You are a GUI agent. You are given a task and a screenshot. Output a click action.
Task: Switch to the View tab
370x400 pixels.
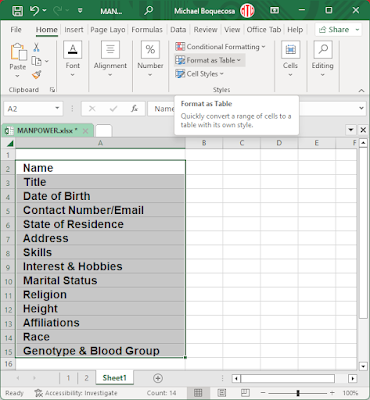coord(232,30)
